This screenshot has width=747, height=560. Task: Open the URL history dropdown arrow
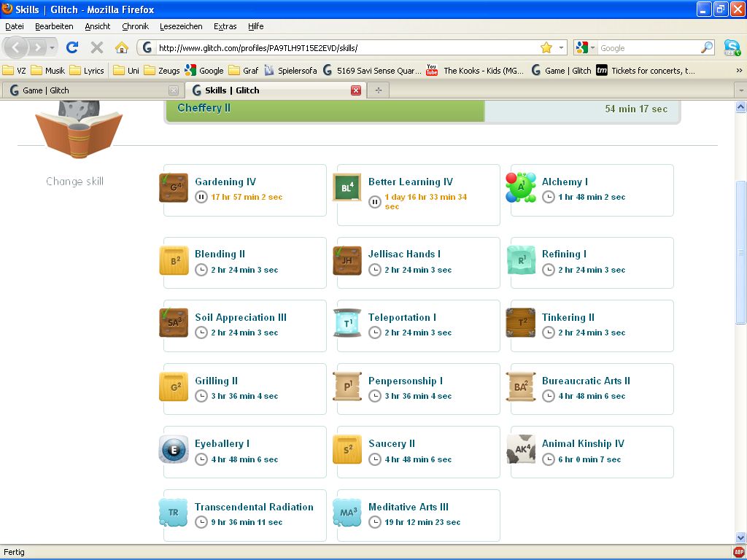pos(561,47)
